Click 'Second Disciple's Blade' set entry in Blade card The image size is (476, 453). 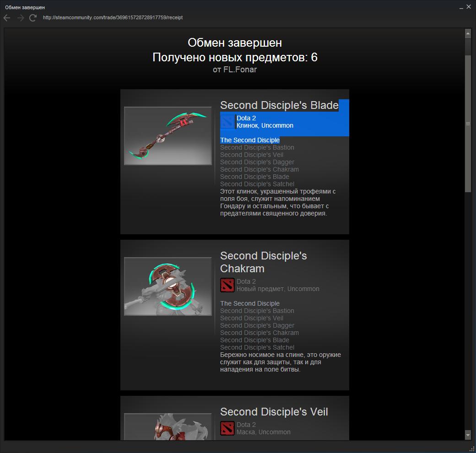point(254,177)
